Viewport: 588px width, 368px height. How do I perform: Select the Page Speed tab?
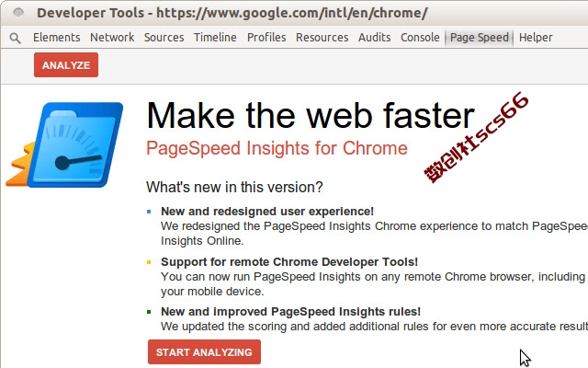coord(480,38)
